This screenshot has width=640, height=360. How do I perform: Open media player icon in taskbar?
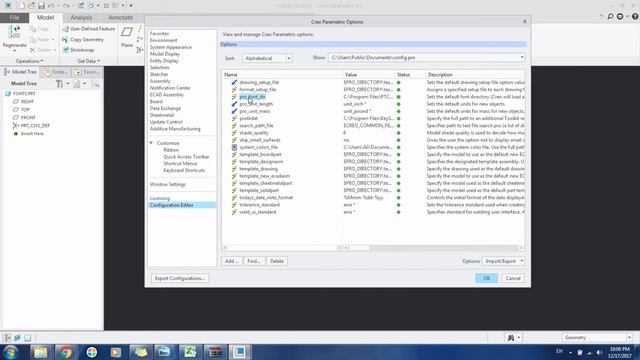116,352
